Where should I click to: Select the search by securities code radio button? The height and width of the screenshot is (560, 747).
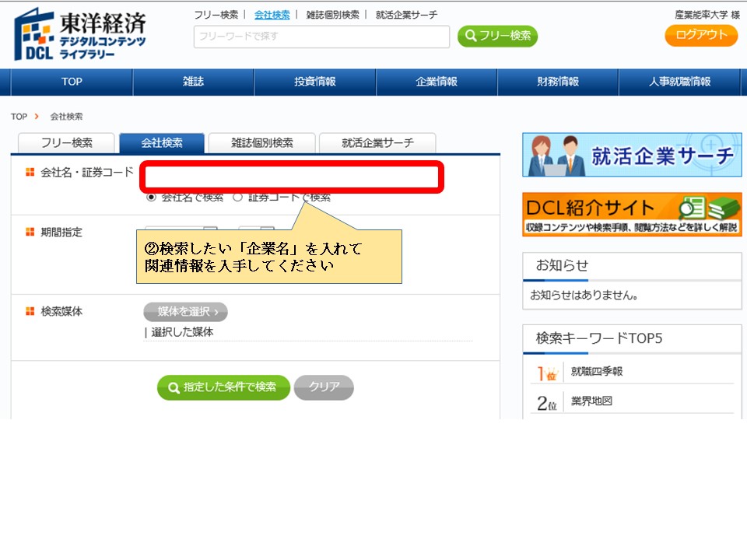[x=238, y=198]
